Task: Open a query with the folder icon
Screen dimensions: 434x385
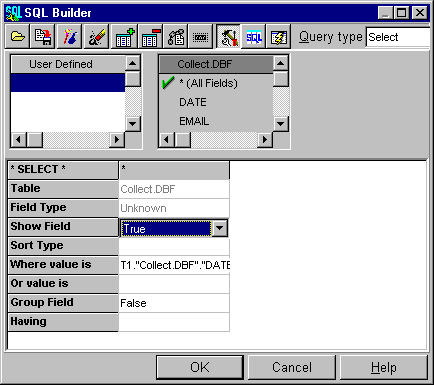Action: point(17,36)
